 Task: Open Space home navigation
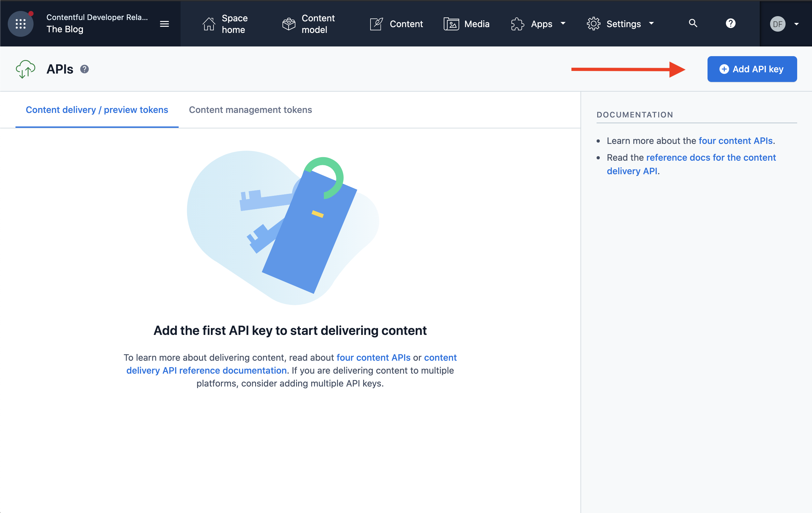[x=226, y=24]
